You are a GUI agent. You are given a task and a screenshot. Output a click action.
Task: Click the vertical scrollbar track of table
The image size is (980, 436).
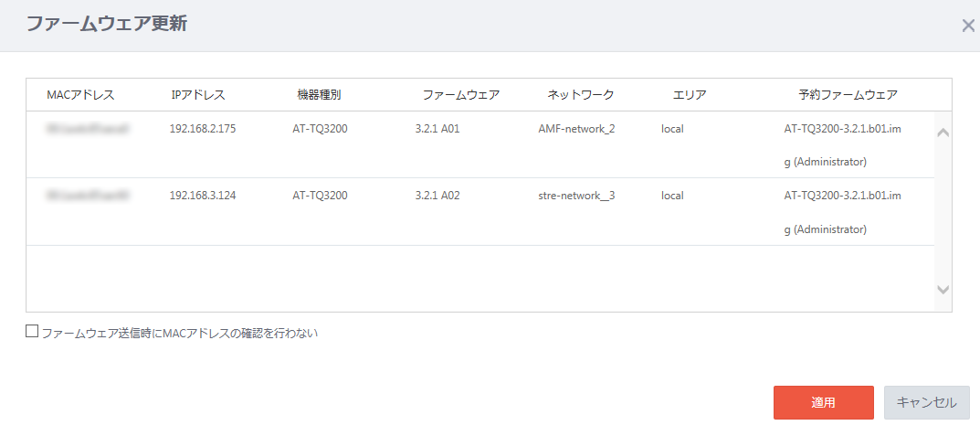coord(943,211)
